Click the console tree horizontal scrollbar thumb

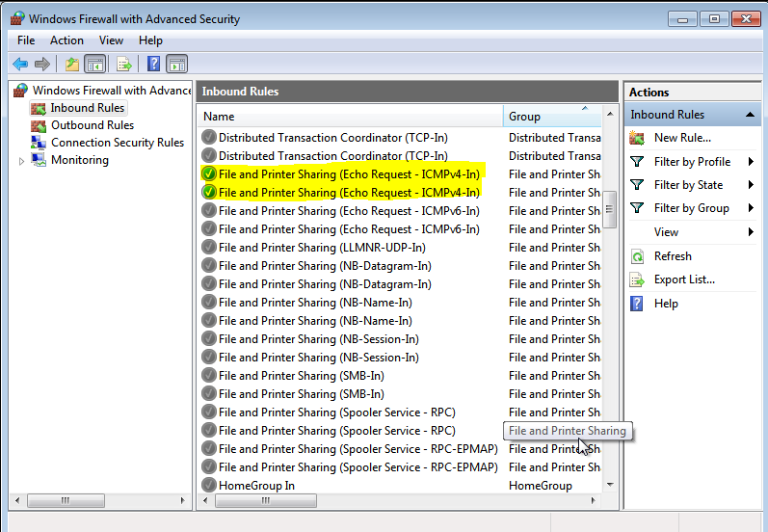[x=66, y=500]
